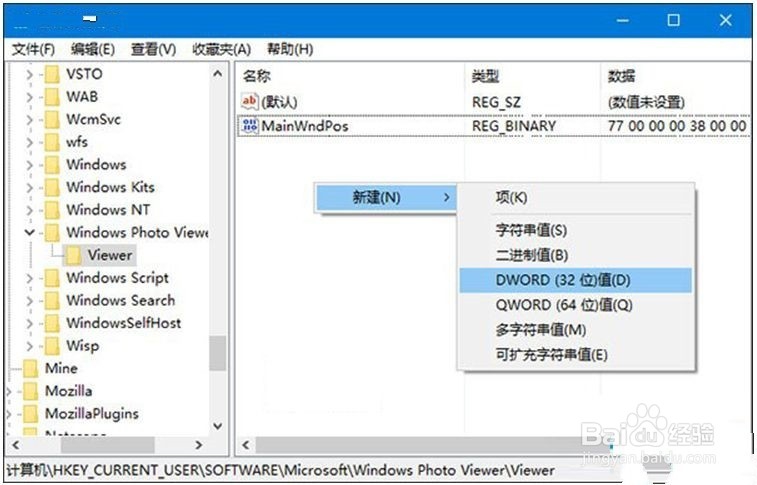Select 新建(N) in the context menu
Viewport: 757px width, 485px height.
pos(385,197)
